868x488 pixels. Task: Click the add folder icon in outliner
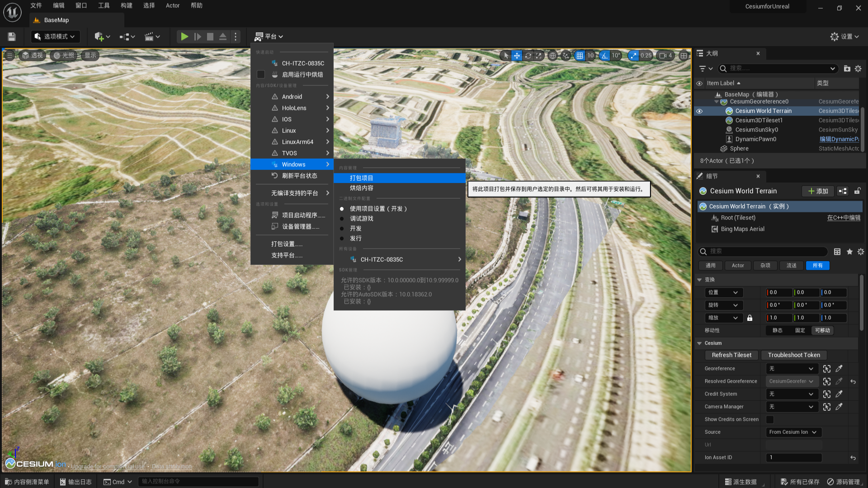tap(847, 69)
